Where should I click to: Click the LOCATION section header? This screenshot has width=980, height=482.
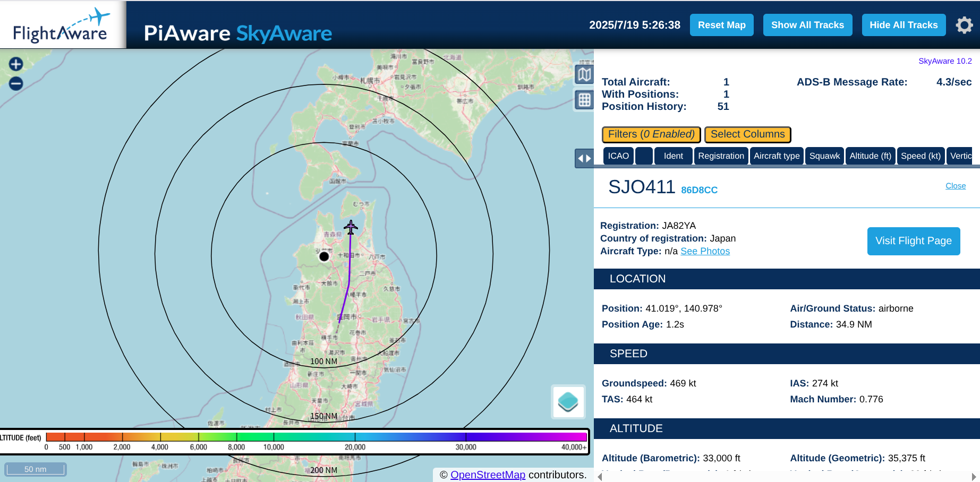pos(787,279)
